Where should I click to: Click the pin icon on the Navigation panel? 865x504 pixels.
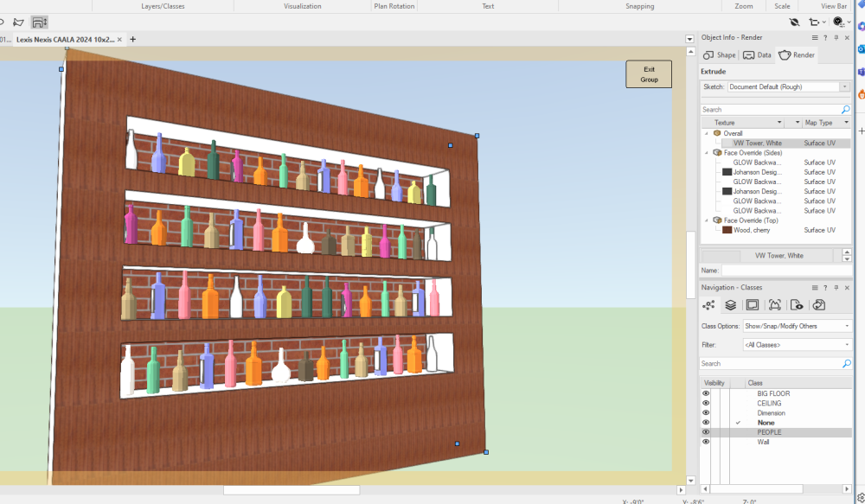click(836, 287)
